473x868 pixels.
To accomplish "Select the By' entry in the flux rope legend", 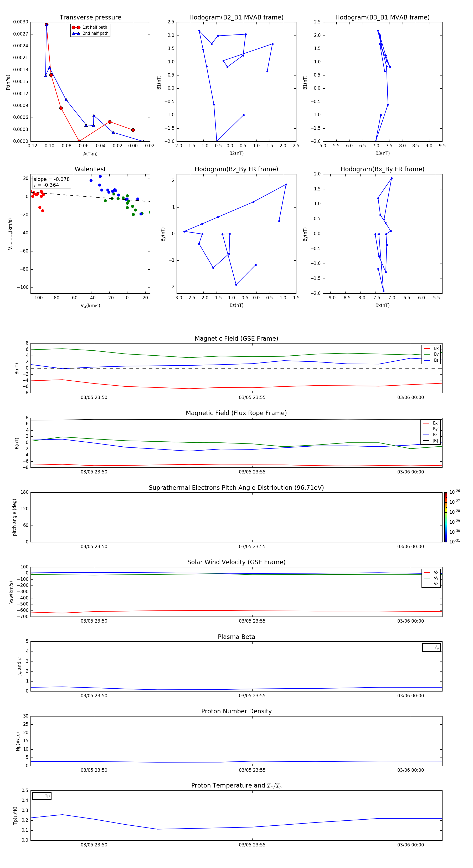I will (x=431, y=429).
